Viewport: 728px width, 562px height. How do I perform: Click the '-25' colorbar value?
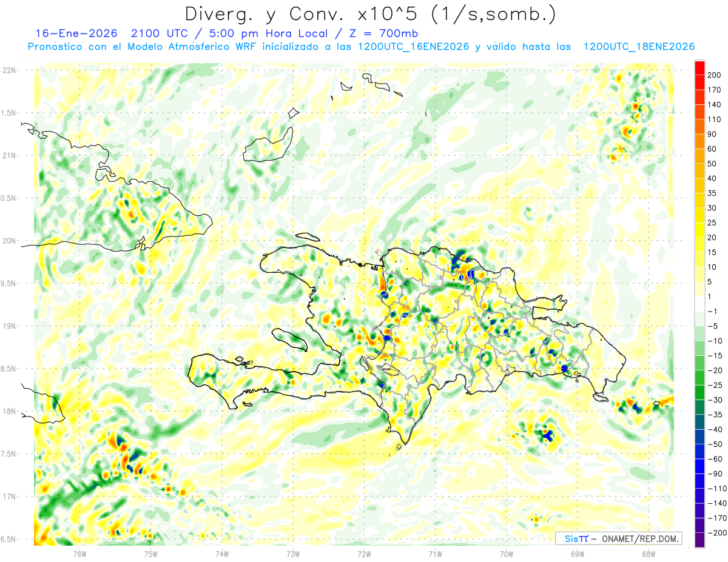(x=715, y=385)
